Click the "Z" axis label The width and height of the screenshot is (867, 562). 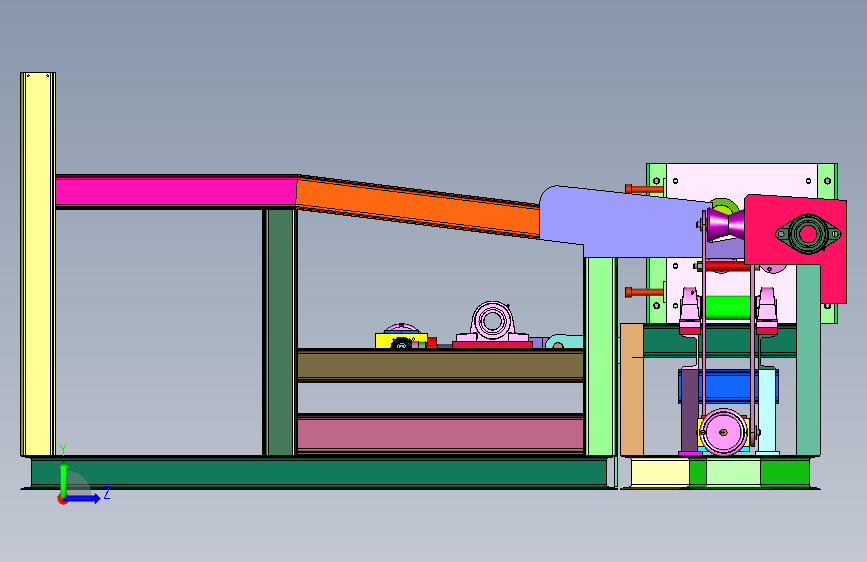pyautogui.click(x=107, y=493)
